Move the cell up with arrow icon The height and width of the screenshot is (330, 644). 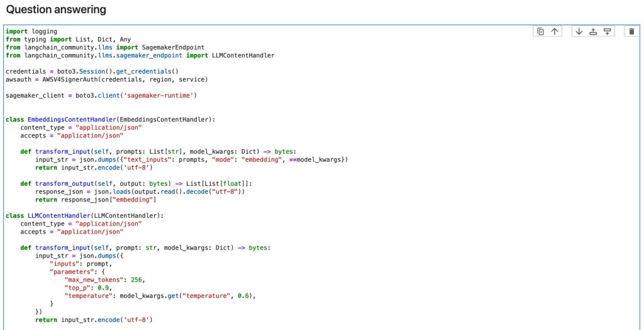(x=555, y=31)
